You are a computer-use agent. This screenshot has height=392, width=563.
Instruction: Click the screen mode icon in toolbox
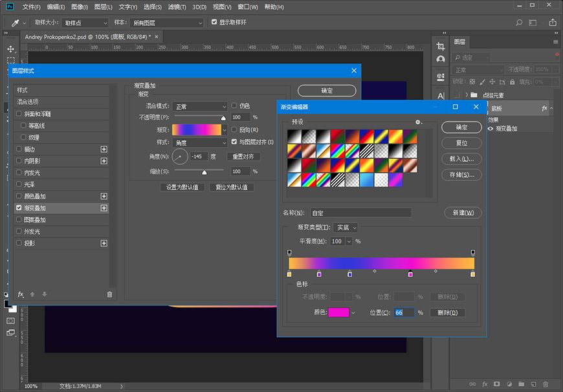pos(11,332)
